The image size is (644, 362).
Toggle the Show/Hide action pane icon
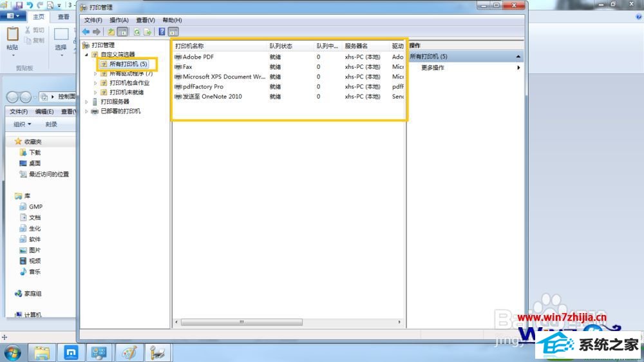click(173, 32)
